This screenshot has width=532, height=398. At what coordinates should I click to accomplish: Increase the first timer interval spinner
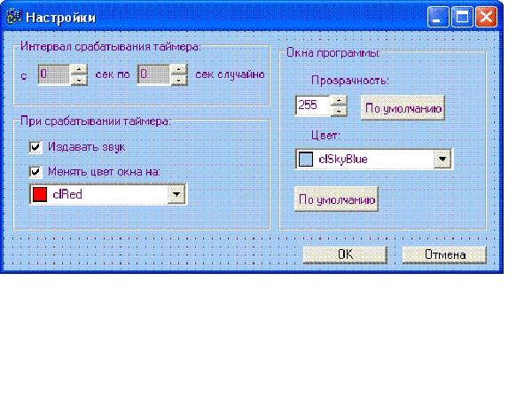click(x=79, y=69)
